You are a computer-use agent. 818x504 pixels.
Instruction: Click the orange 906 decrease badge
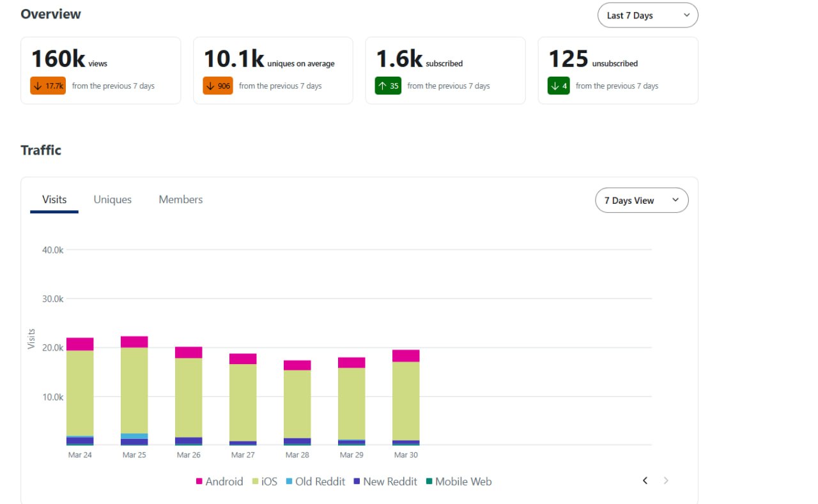(218, 86)
